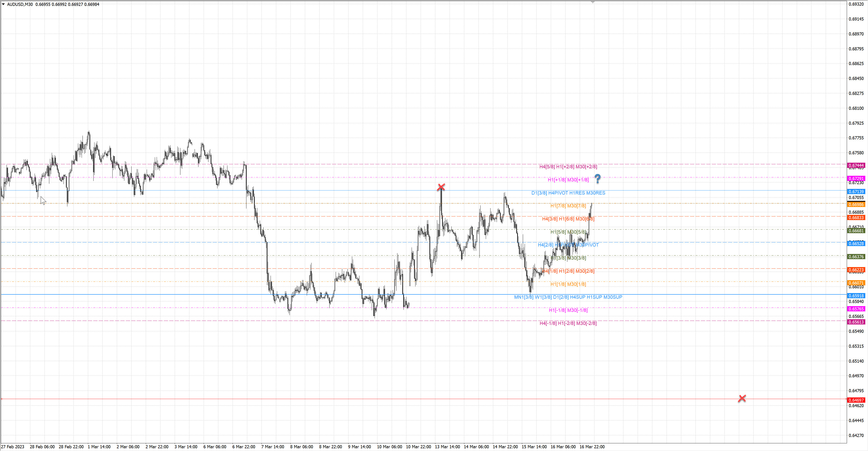Select the D1[3/8] H4PIVOT H1RES M30RES label
The height and width of the screenshot is (451, 868).
[x=568, y=193]
